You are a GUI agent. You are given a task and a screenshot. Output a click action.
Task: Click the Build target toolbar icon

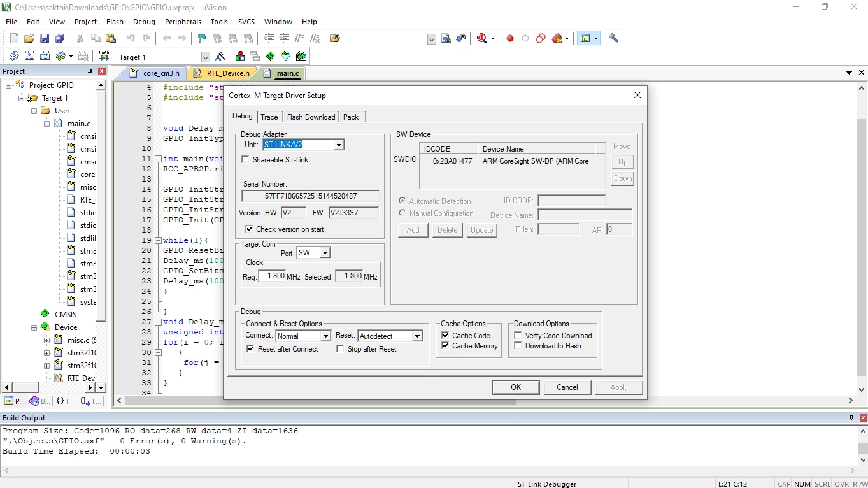click(x=29, y=56)
